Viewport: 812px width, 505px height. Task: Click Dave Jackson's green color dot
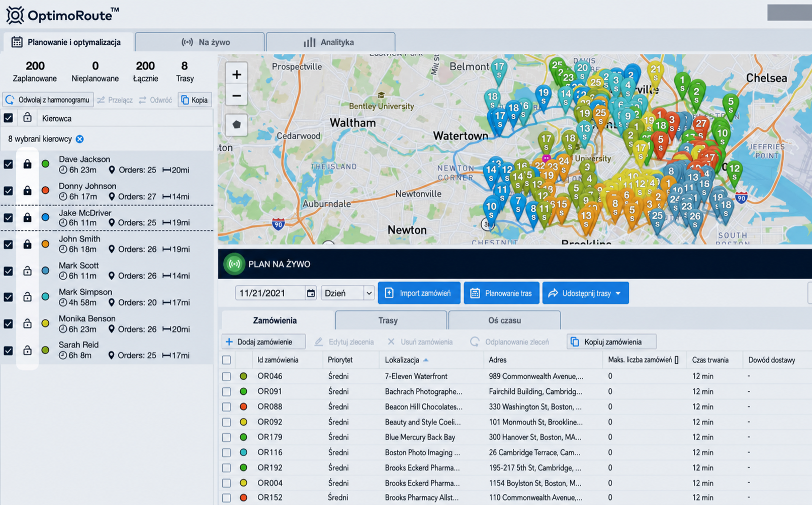(x=46, y=164)
